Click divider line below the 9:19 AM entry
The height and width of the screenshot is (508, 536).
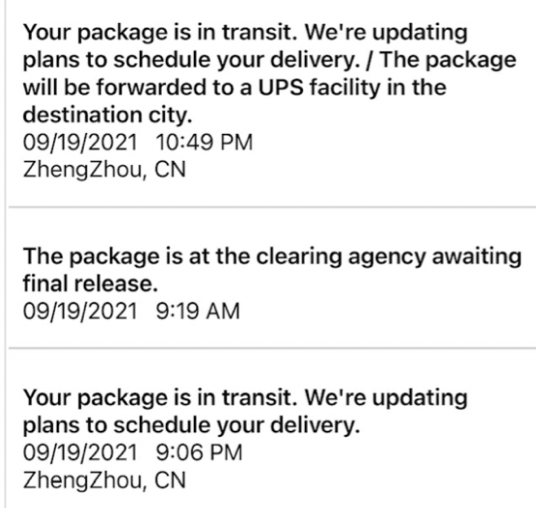coord(272,348)
